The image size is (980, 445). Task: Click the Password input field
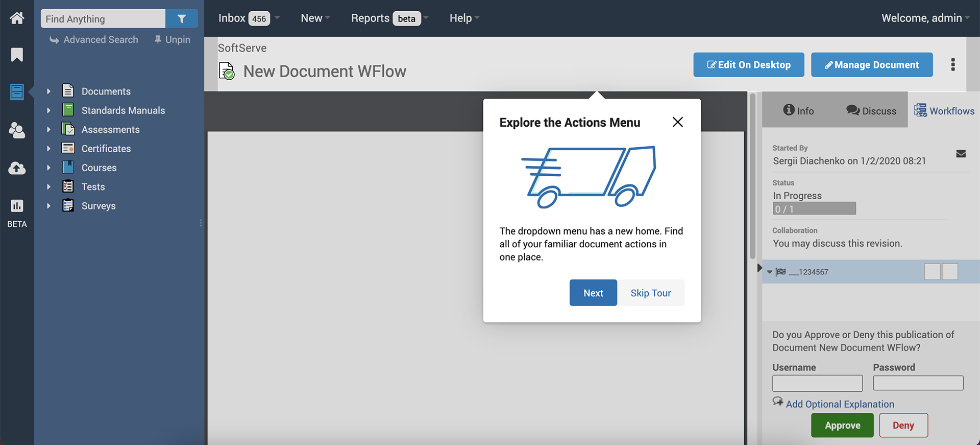[x=918, y=383]
